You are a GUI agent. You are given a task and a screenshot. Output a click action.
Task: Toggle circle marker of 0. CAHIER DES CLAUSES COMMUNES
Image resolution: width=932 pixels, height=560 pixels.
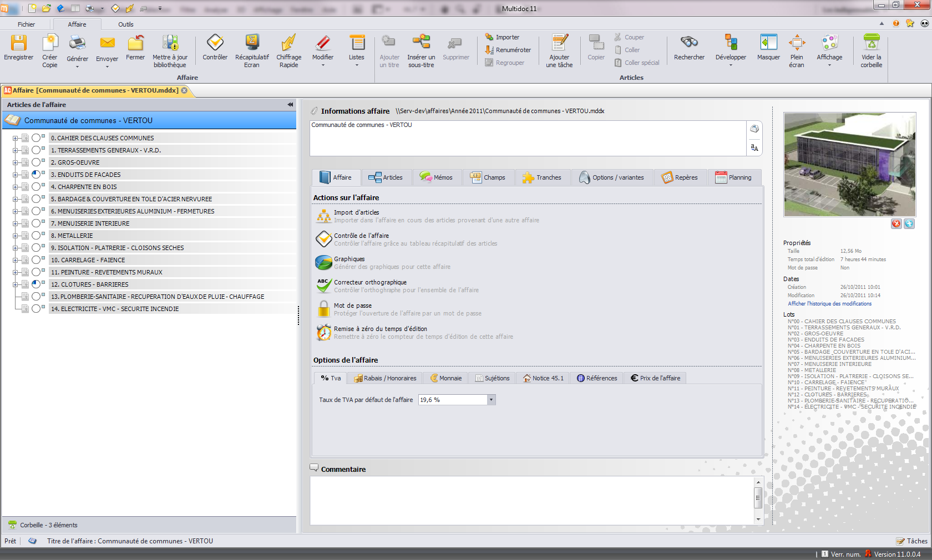click(36, 138)
